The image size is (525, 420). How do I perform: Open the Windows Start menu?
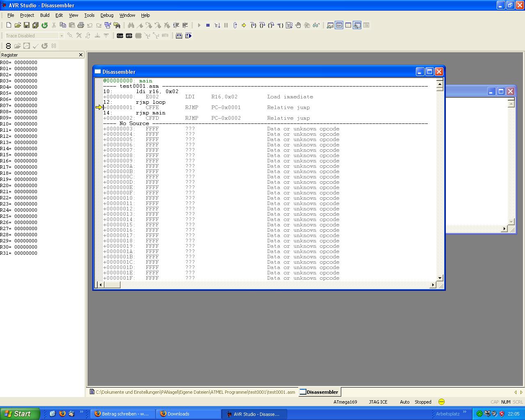[20, 414]
